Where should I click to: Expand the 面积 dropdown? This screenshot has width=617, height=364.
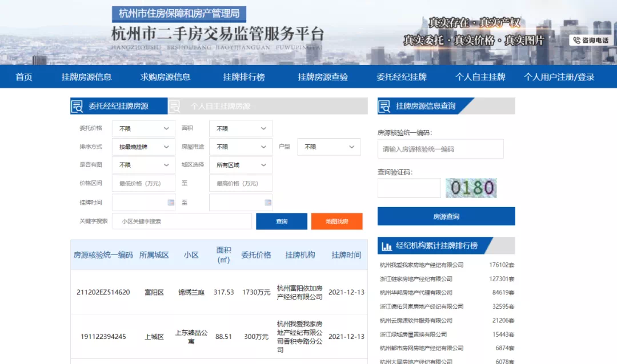click(241, 128)
